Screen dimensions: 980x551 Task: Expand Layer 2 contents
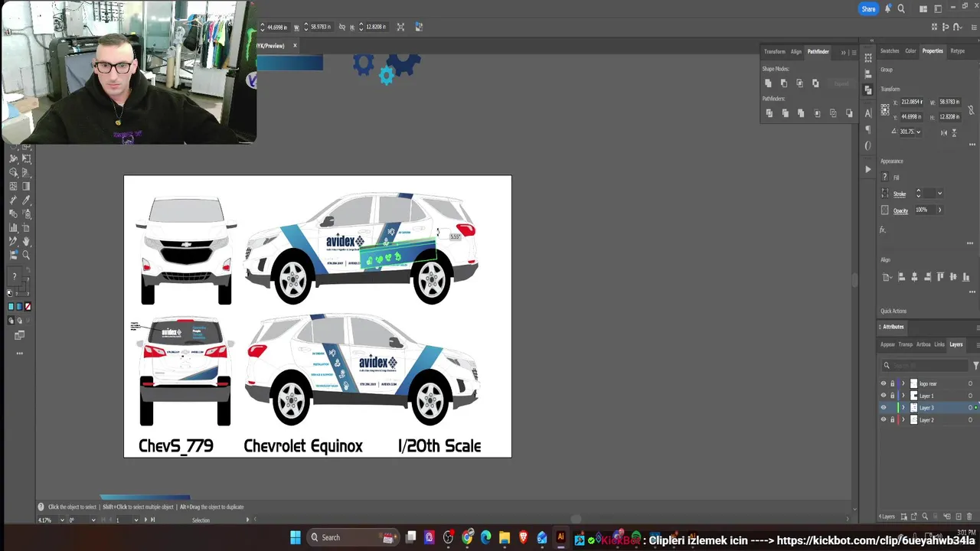point(903,420)
